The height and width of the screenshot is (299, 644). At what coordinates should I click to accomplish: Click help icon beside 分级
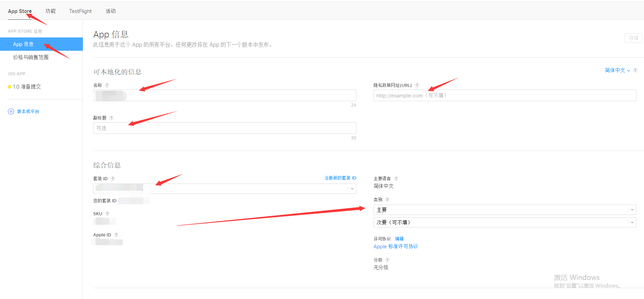coord(387,260)
